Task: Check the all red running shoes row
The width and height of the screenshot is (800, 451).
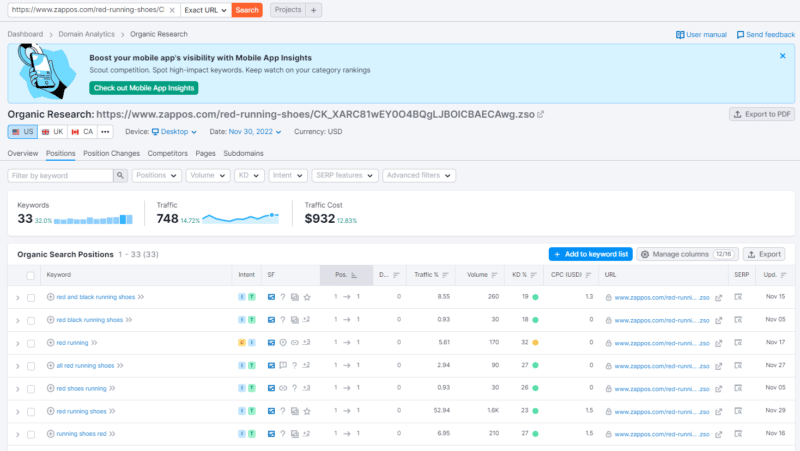Action: [x=31, y=366]
